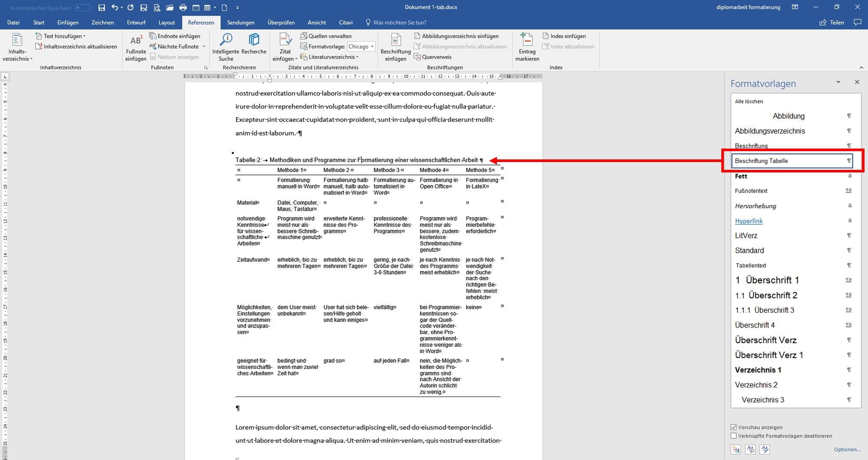Toggle the Automatisches Speichern switch

(x=82, y=8)
